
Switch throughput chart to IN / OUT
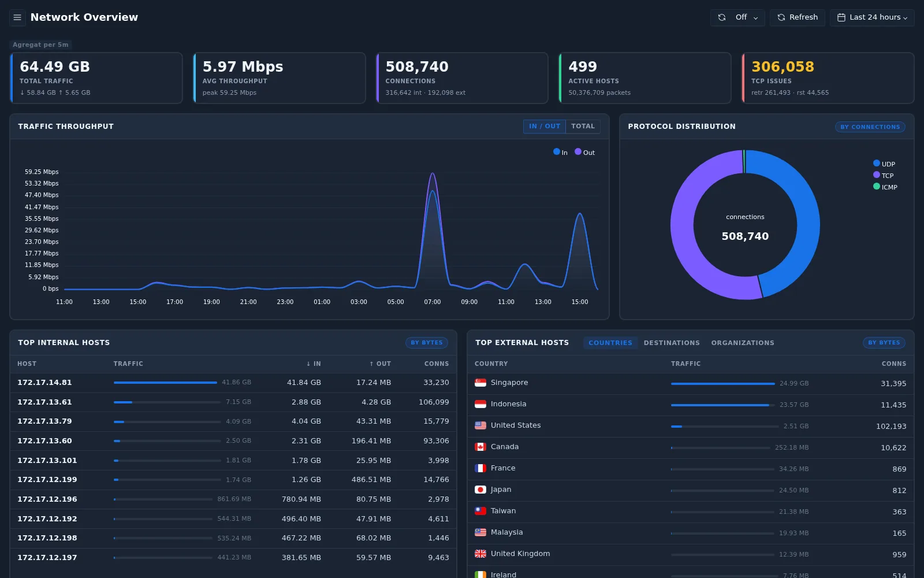(545, 126)
